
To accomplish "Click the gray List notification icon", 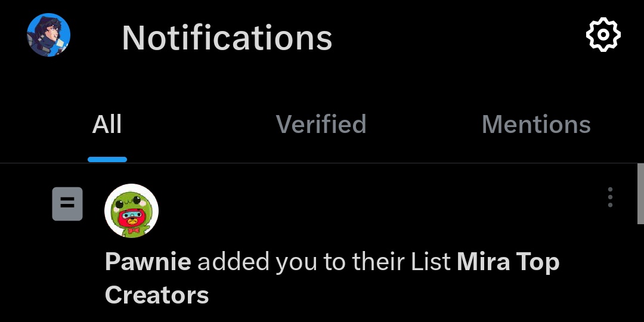I will [67, 204].
